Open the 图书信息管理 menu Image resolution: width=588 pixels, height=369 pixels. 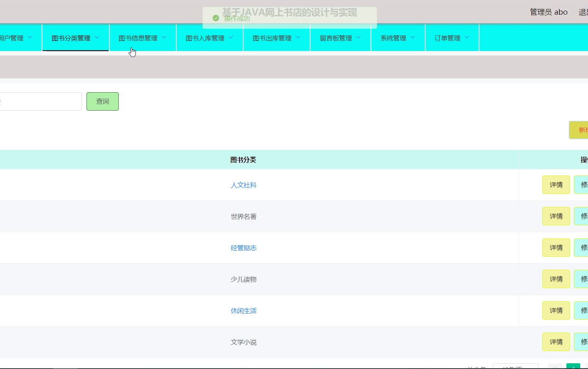click(x=142, y=38)
